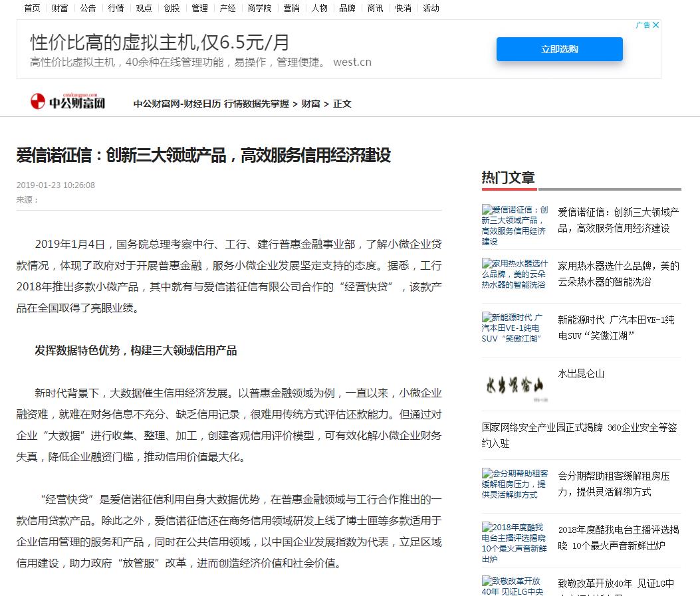The image size is (700, 596).
Task: Follow the 中公财富网-财经日历 breadcrumb link
Action: (x=211, y=104)
